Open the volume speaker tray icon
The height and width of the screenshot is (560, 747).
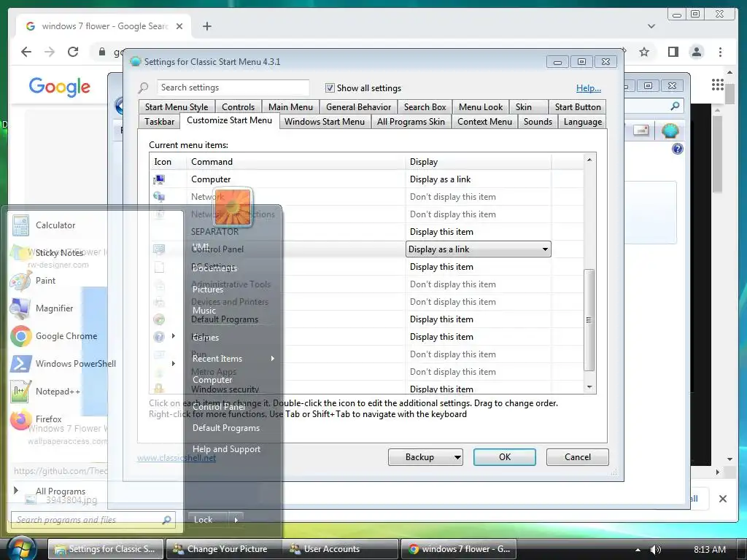(x=656, y=550)
